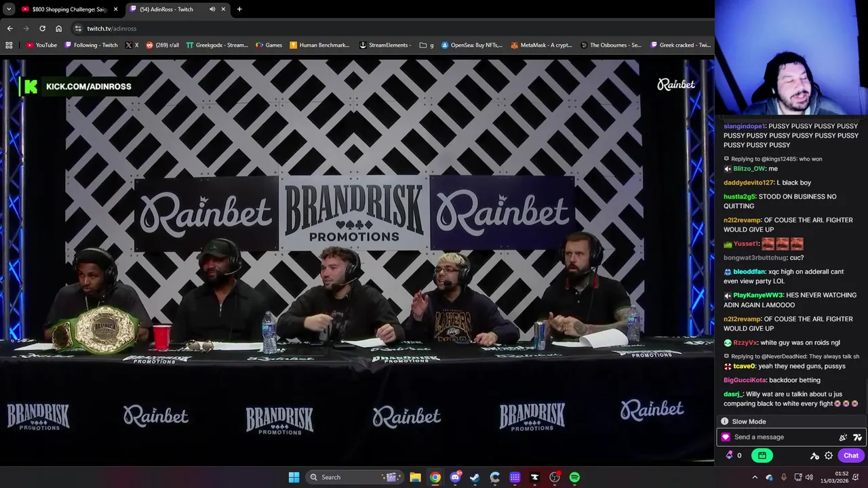Click the dasrj_ chat username
The image size is (868, 488).
733,394
